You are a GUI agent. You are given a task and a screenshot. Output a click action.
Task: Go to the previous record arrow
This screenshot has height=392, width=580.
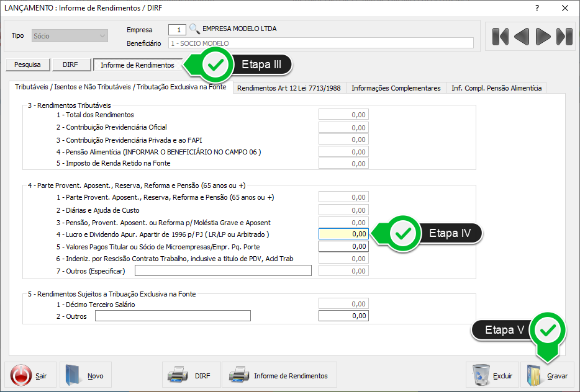coord(522,37)
